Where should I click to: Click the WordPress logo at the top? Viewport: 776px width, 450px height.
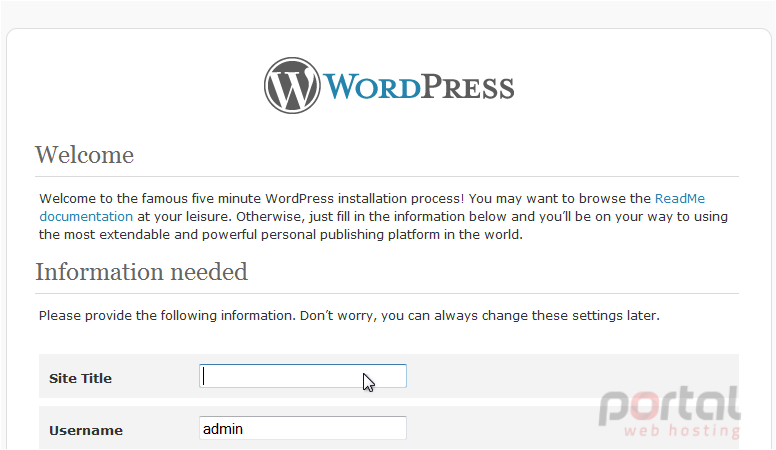click(389, 86)
